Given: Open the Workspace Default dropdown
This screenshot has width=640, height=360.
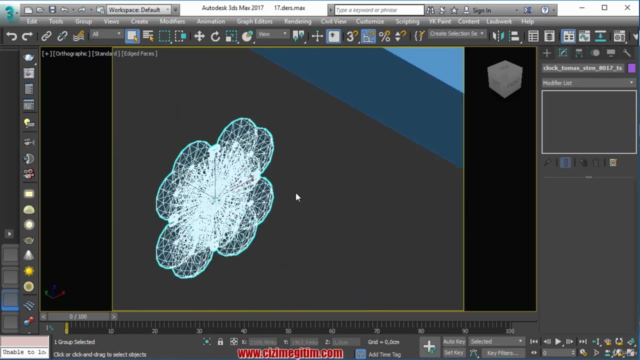Looking at the screenshot, I should (x=139, y=10).
